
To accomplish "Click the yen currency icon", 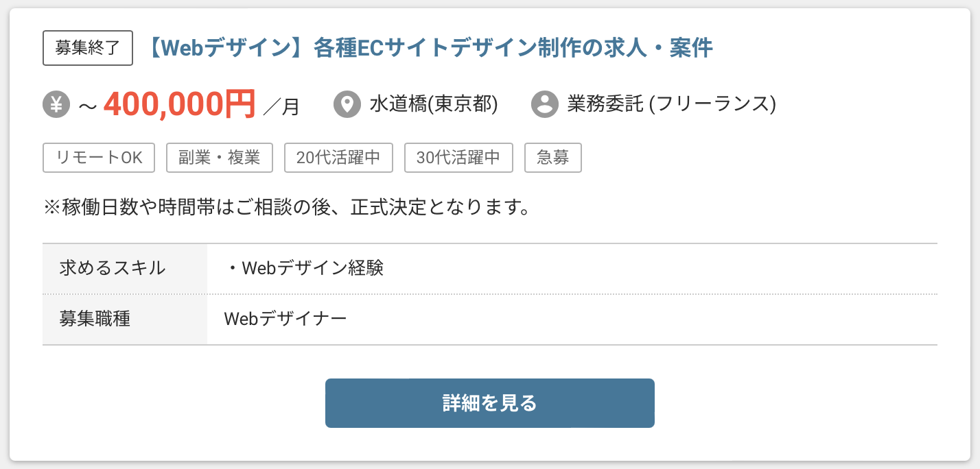I will click(x=56, y=104).
